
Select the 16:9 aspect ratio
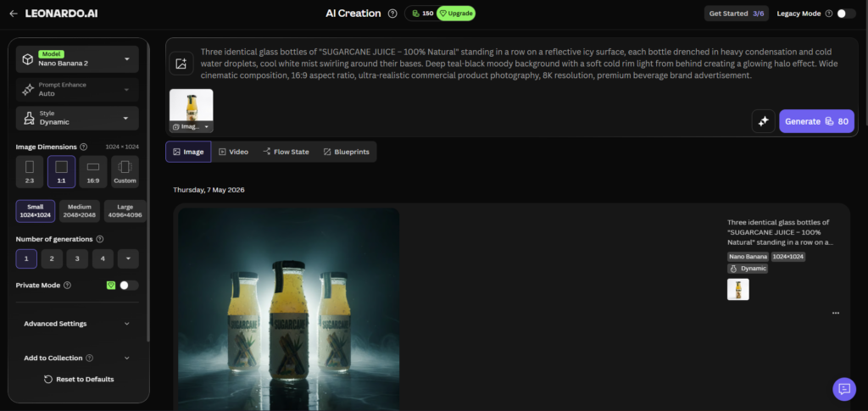point(93,172)
